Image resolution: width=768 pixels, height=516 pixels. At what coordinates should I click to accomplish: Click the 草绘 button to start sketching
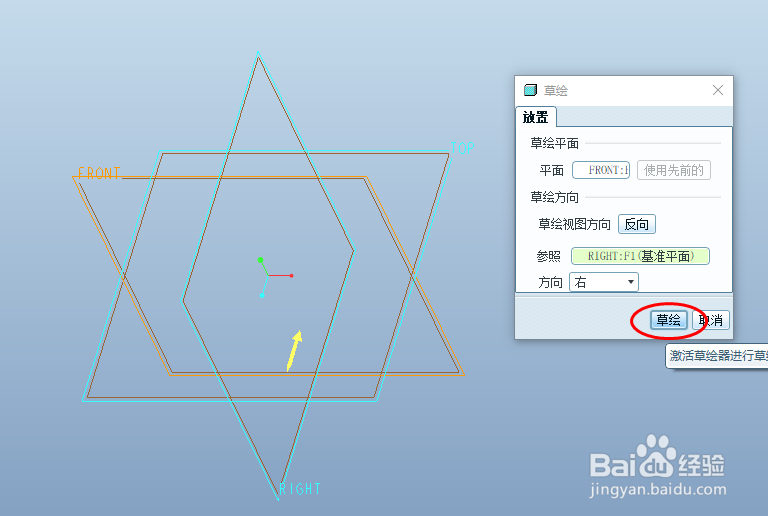pos(669,320)
